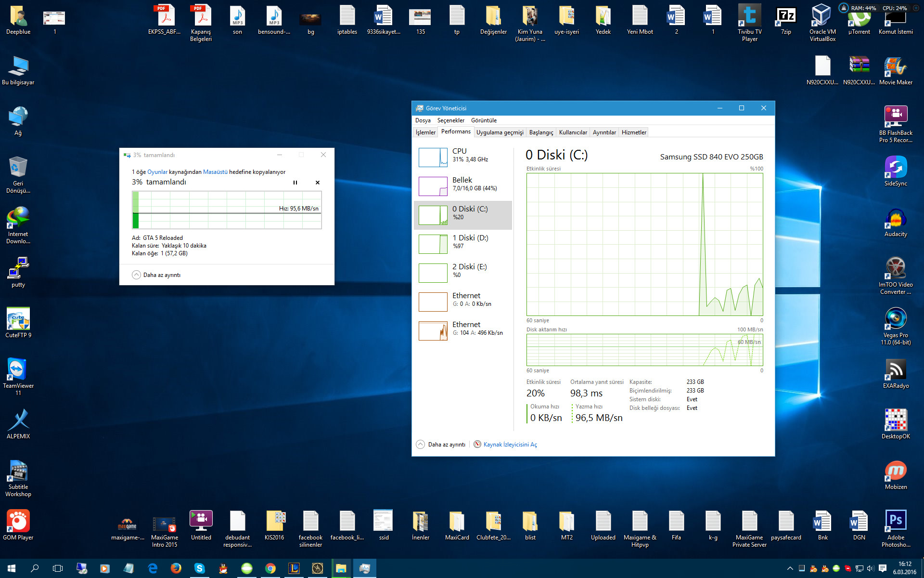Select Ethernet item showing 496 Kb/sn
924x578 pixels.
click(463, 330)
